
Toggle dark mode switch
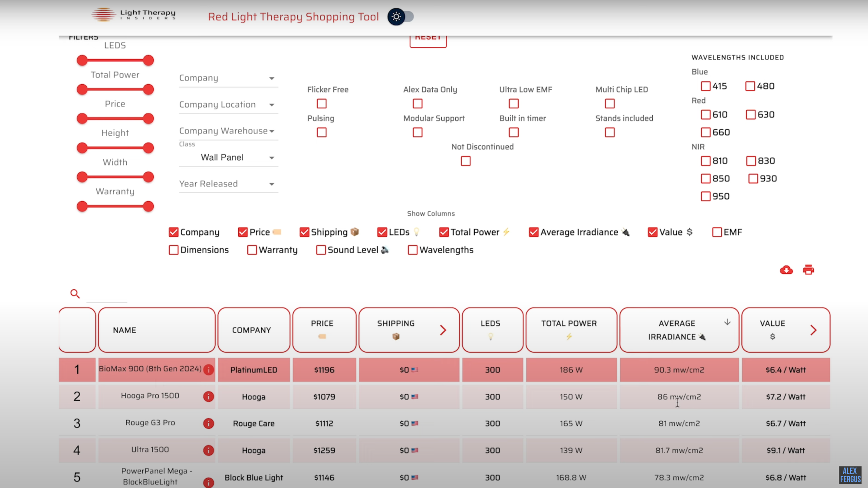pyautogui.click(x=401, y=17)
